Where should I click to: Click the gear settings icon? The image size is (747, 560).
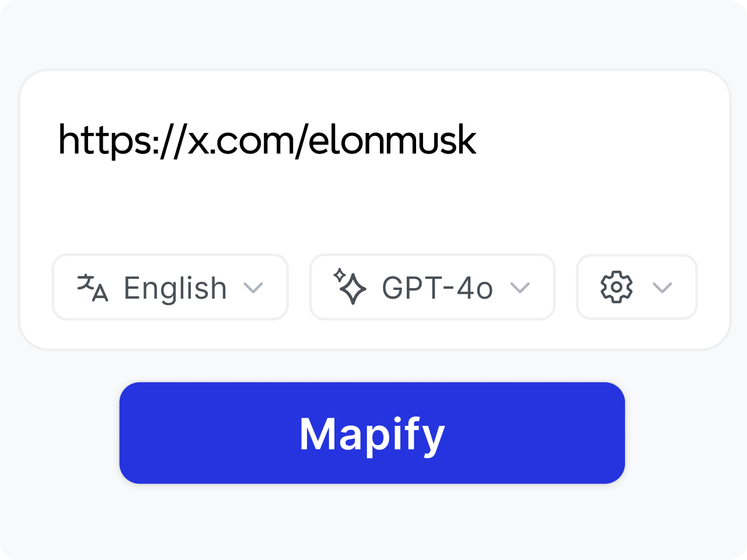[x=616, y=287]
